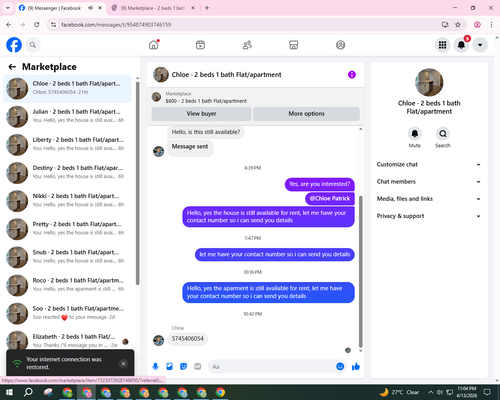Open the Chrome profile avatar

(477, 25)
